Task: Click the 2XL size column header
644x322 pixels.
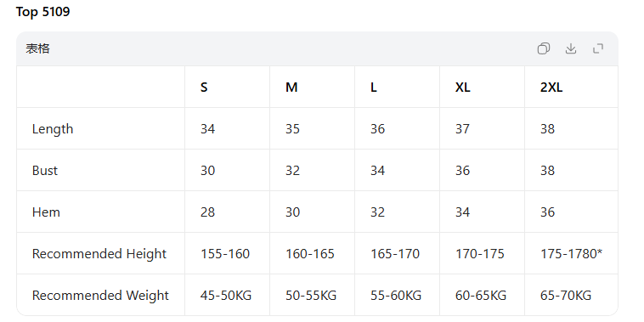Action: tap(551, 88)
